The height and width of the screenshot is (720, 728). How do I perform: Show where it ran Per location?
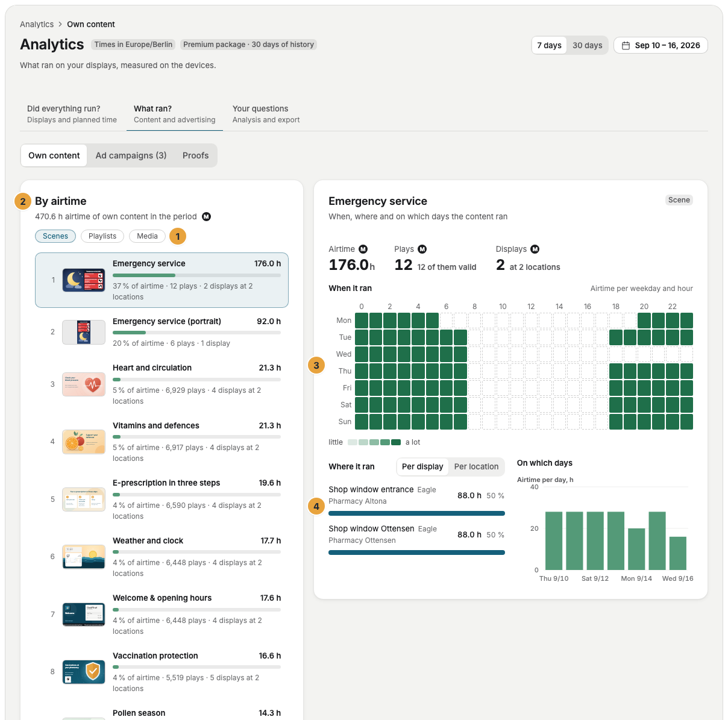tap(476, 466)
